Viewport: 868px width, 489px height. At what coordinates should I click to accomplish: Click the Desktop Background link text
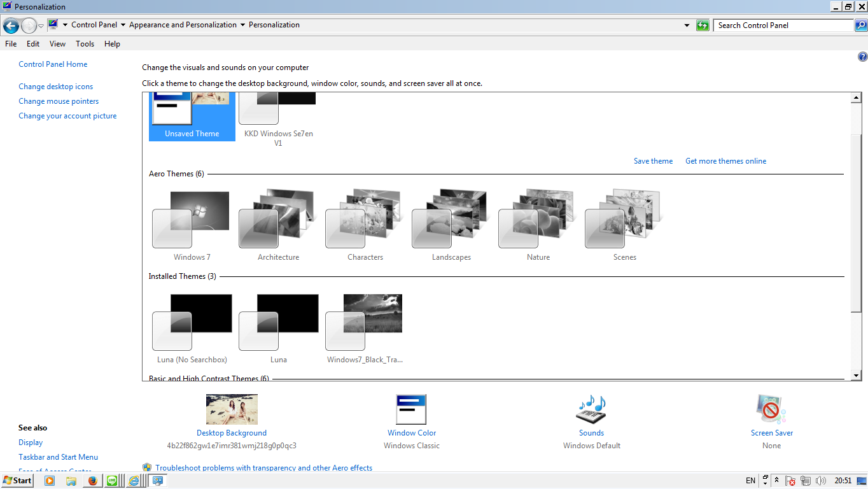(x=232, y=433)
